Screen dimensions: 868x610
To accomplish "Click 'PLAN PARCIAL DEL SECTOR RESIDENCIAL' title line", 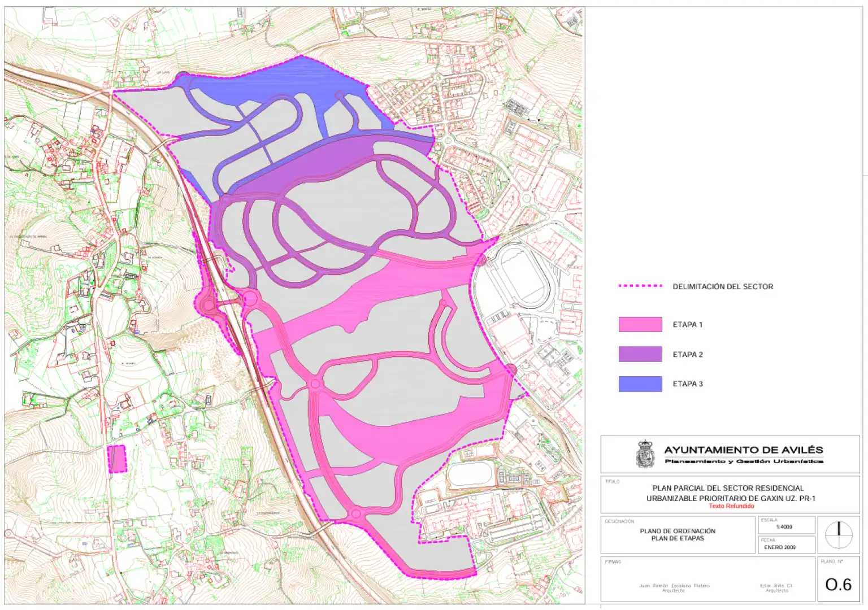I will (728, 488).
